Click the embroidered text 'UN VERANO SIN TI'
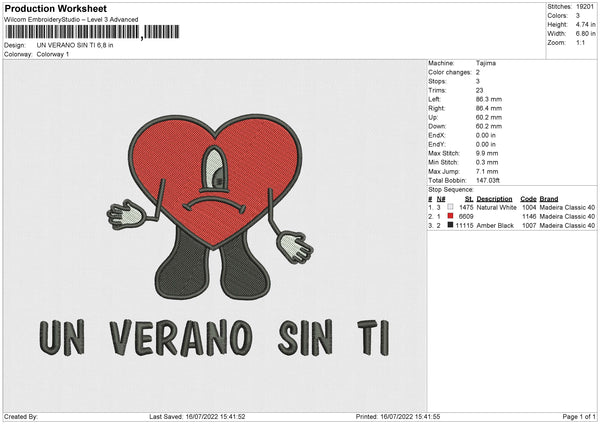The height and width of the screenshot is (424, 600). click(214, 338)
